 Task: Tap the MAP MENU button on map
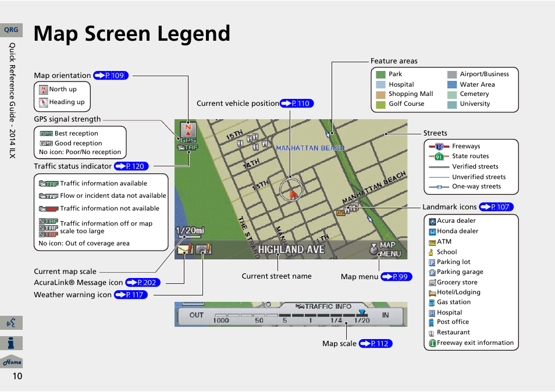tap(386, 250)
